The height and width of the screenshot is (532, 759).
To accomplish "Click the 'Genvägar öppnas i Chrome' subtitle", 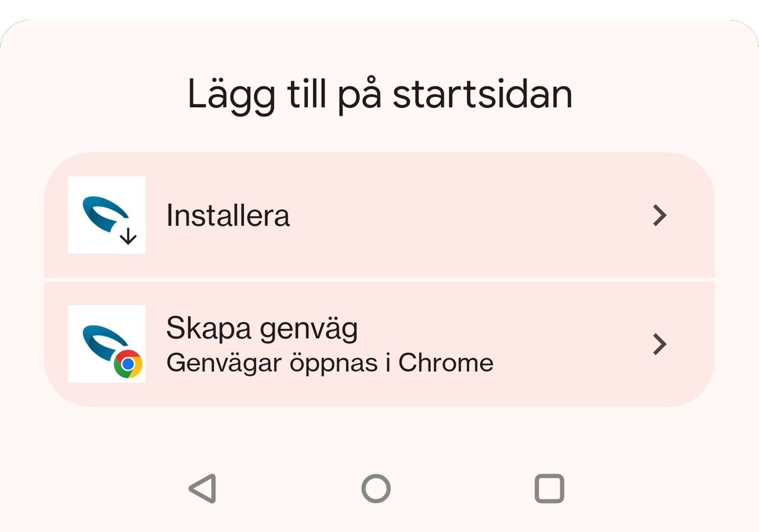I will 330,363.
